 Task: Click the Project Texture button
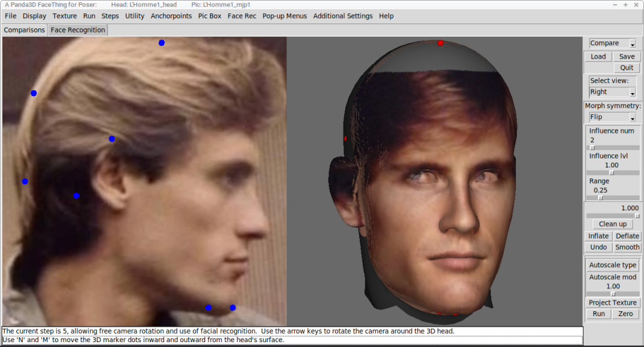click(x=613, y=303)
